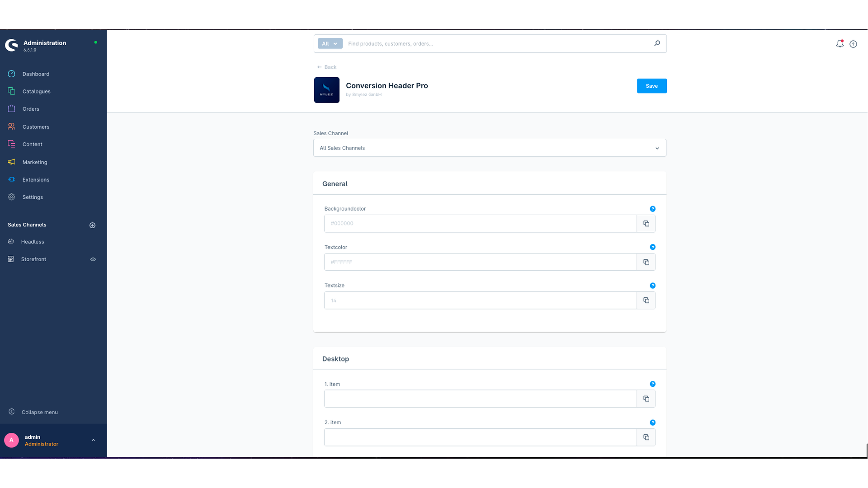
Task: Click the Backgroundcolor input field
Action: coord(480,224)
